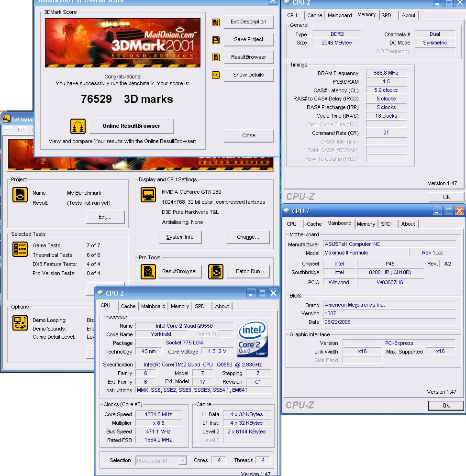This screenshot has width=466, height=476.
Task: Click the Southbridge 82801JR (ICH10R) value
Action: coord(390,273)
